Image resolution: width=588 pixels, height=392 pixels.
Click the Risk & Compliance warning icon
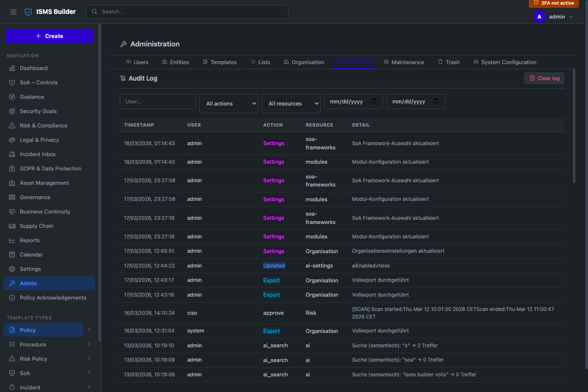(x=12, y=125)
